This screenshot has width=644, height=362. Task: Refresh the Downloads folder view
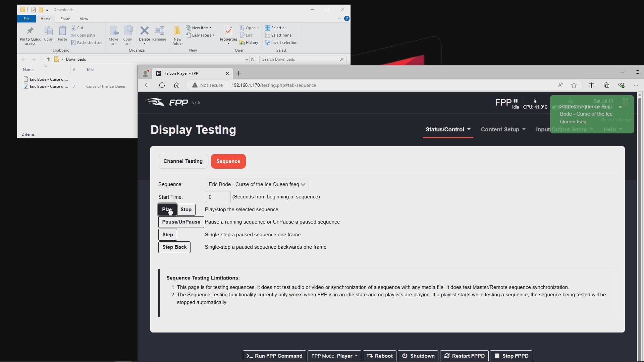[253, 59]
